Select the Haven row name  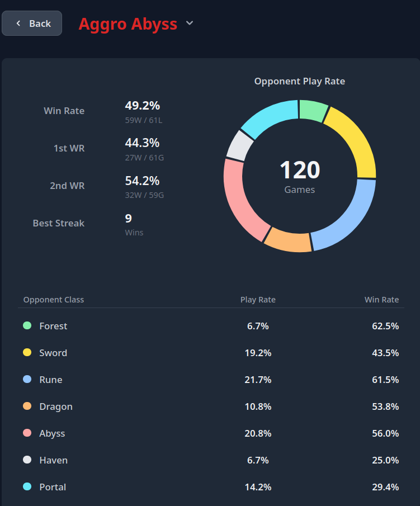(54, 460)
